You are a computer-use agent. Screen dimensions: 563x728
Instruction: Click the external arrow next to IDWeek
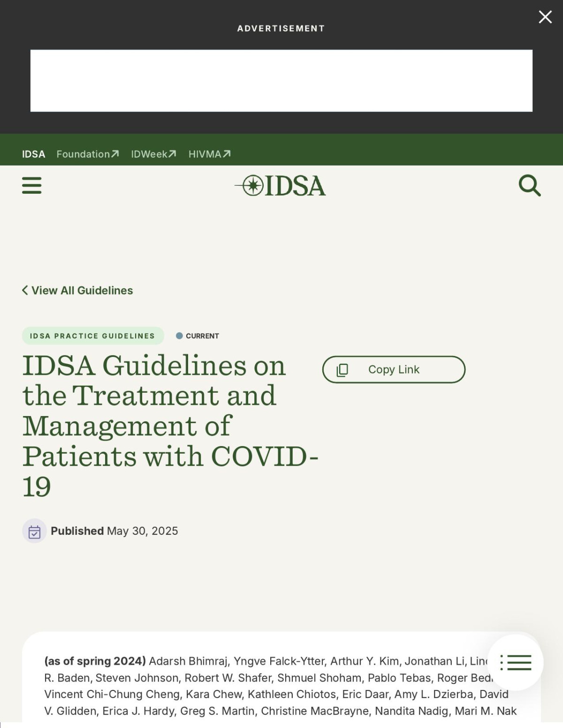pyautogui.click(x=172, y=154)
